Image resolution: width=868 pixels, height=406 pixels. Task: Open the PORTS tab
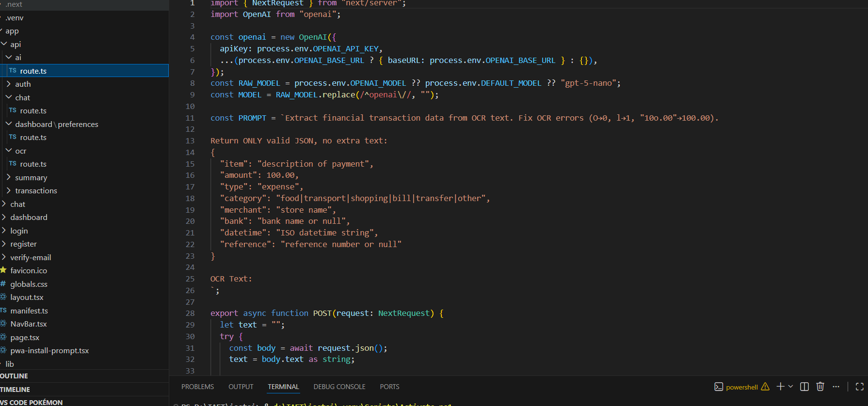tap(389, 387)
